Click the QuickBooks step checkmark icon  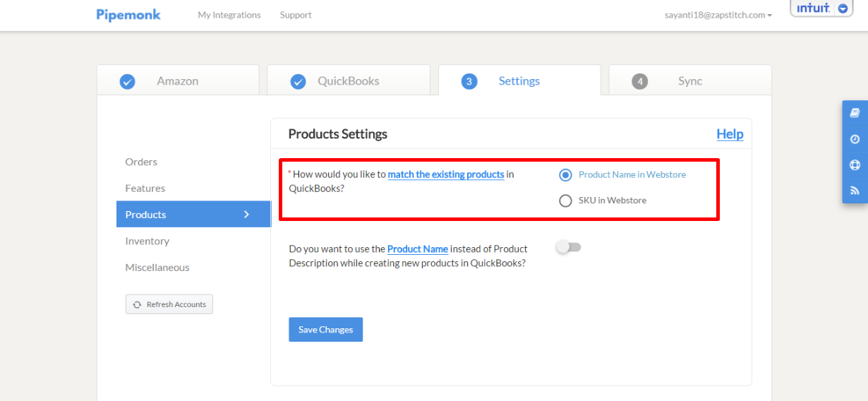pos(298,81)
